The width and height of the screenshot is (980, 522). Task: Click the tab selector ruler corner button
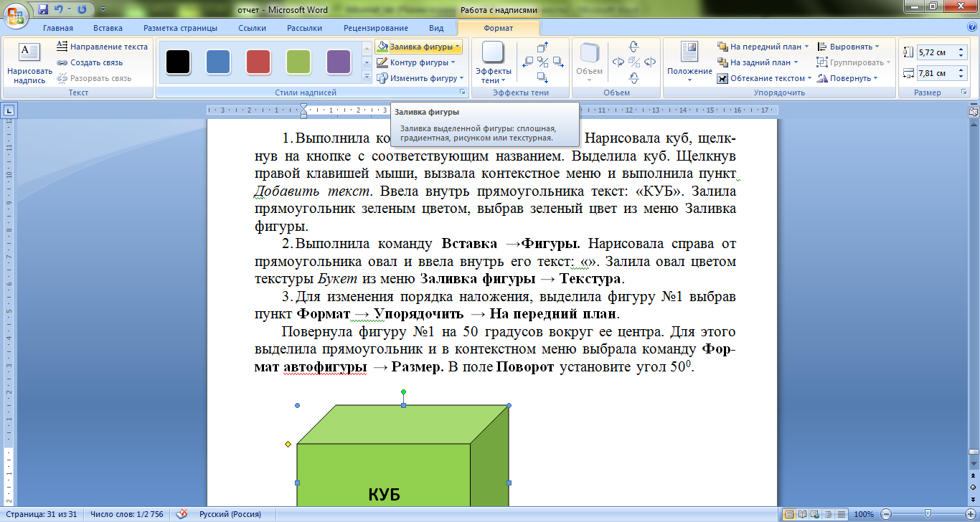tap(9, 110)
